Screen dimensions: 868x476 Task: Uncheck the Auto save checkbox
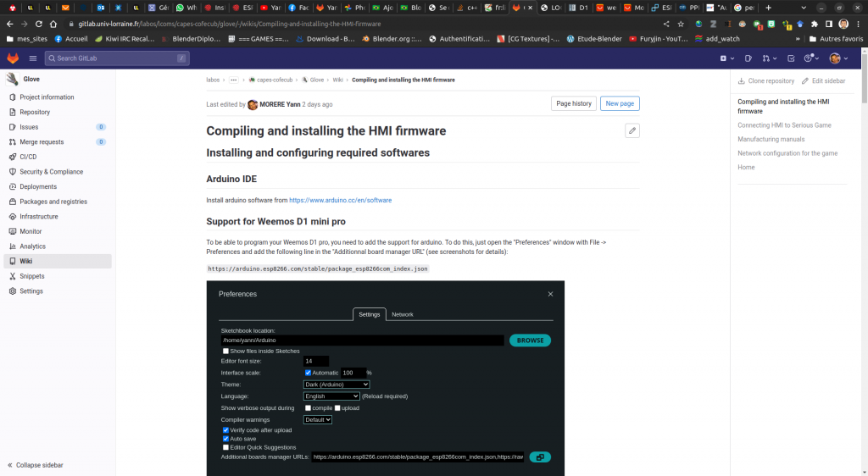coord(225,439)
